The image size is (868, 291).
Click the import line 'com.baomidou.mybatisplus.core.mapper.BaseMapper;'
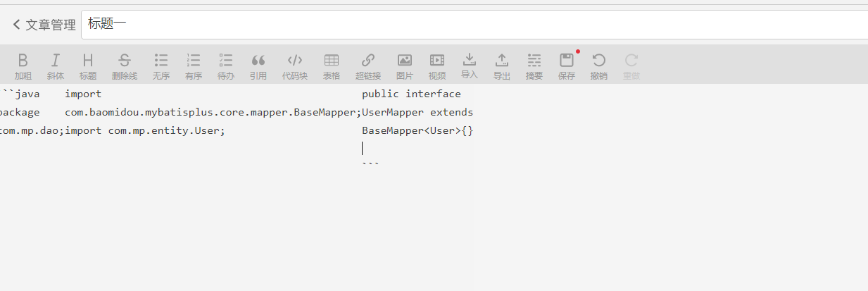click(x=213, y=112)
